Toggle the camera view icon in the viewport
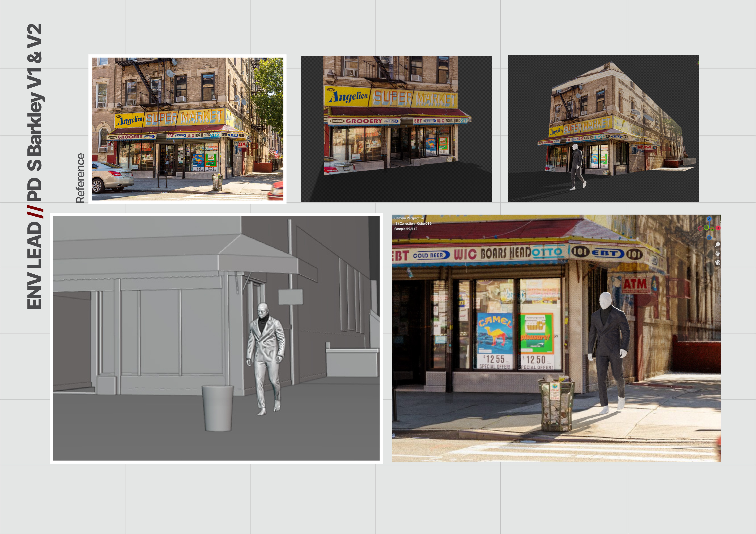This screenshot has height=534, width=756. [718, 262]
